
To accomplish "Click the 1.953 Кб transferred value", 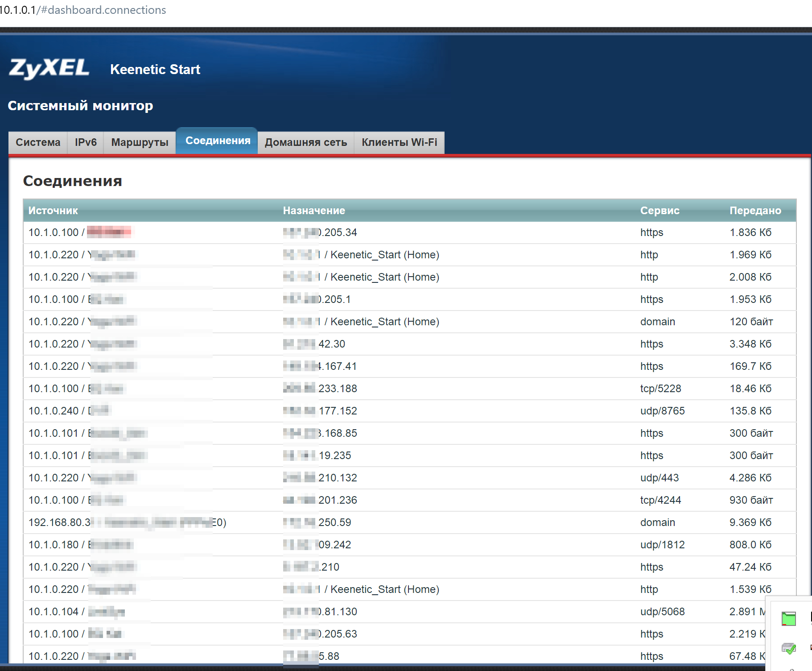I will [750, 299].
